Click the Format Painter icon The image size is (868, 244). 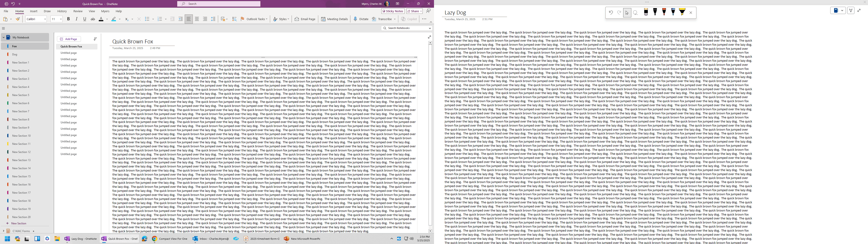click(x=18, y=19)
